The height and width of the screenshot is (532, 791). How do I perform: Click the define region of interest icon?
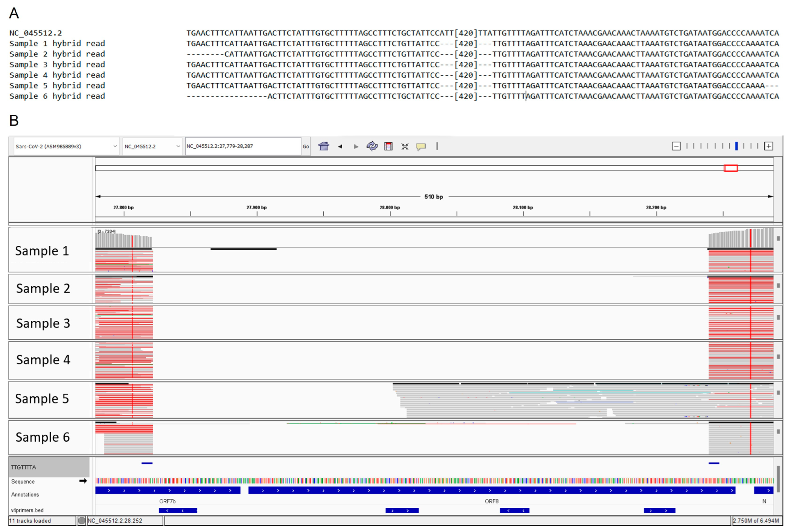pos(388,146)
